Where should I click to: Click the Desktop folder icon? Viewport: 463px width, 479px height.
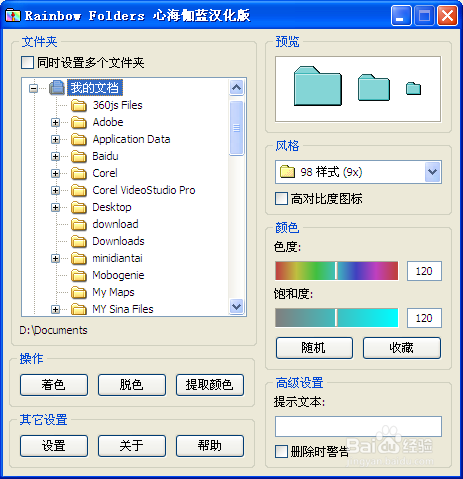point(79,207)
